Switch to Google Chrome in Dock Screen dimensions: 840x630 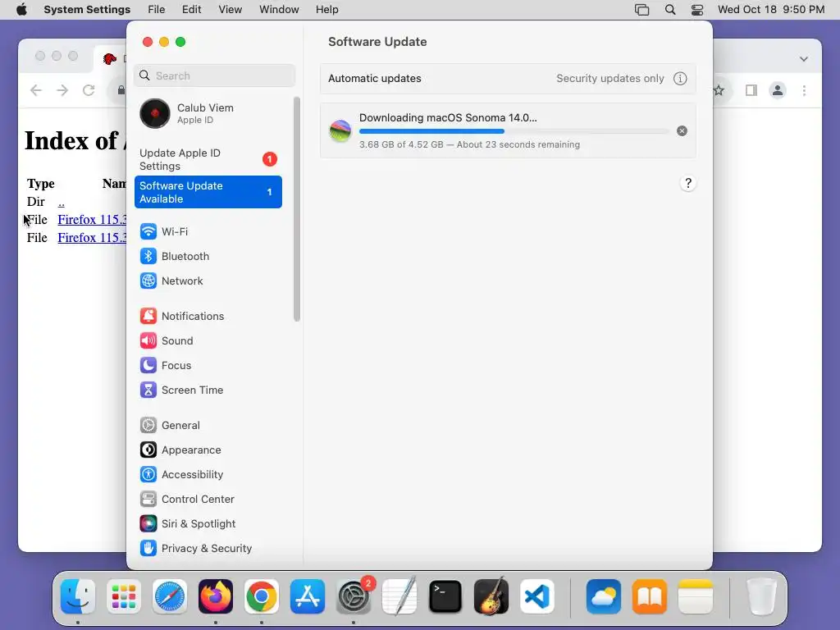pyautogui.click(x=262, y=596)
